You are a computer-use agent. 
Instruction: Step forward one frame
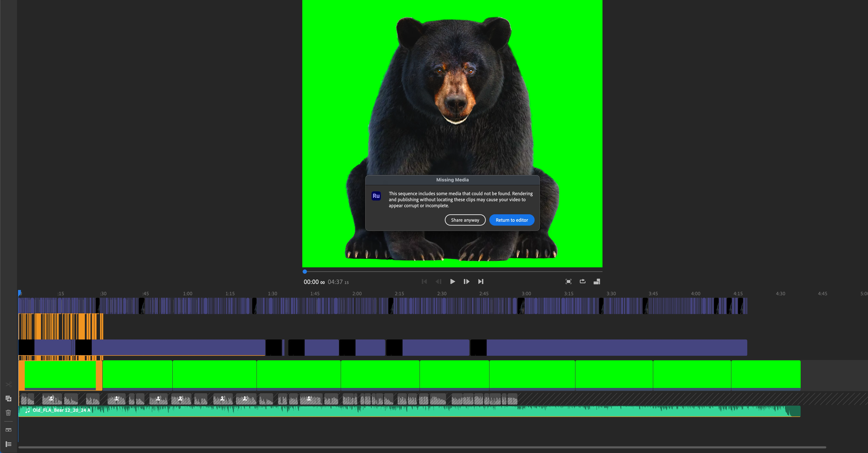tap(466, 281)
